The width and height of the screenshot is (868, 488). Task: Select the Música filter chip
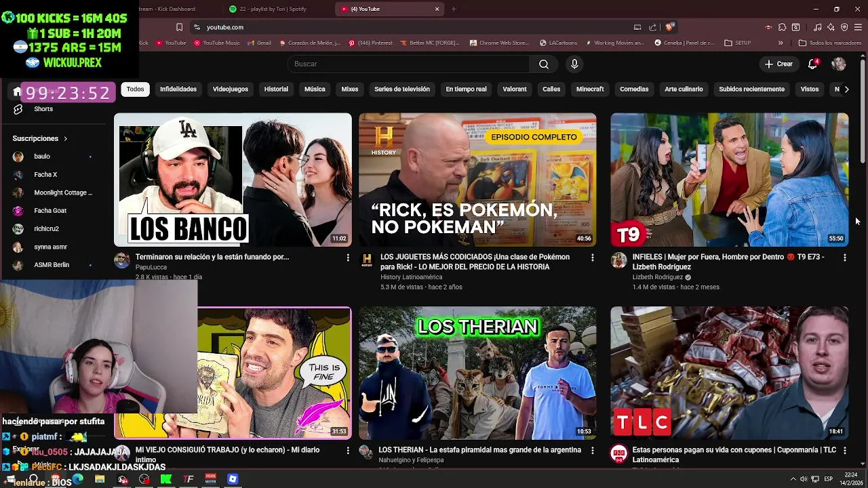pos(315,89)
